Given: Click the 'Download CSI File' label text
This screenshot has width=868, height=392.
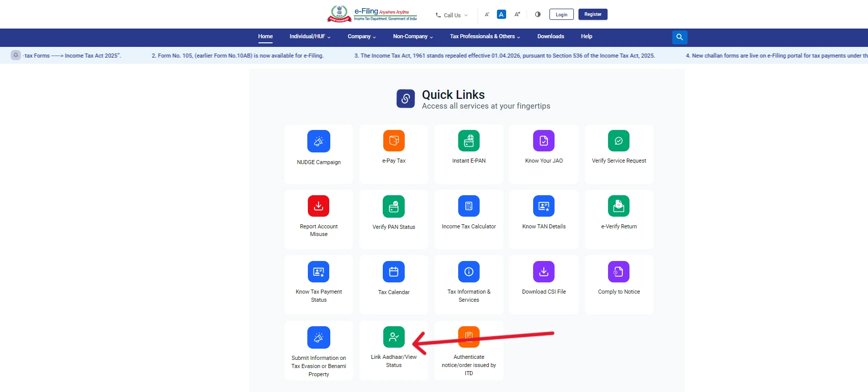Looking at the screenshot, I should (x=544, y=292).
